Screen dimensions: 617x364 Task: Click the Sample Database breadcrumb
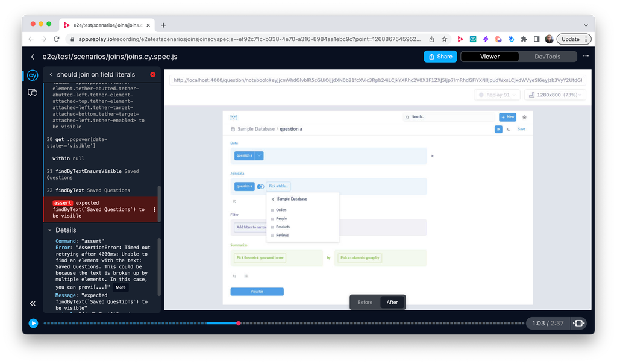point(255,129)
